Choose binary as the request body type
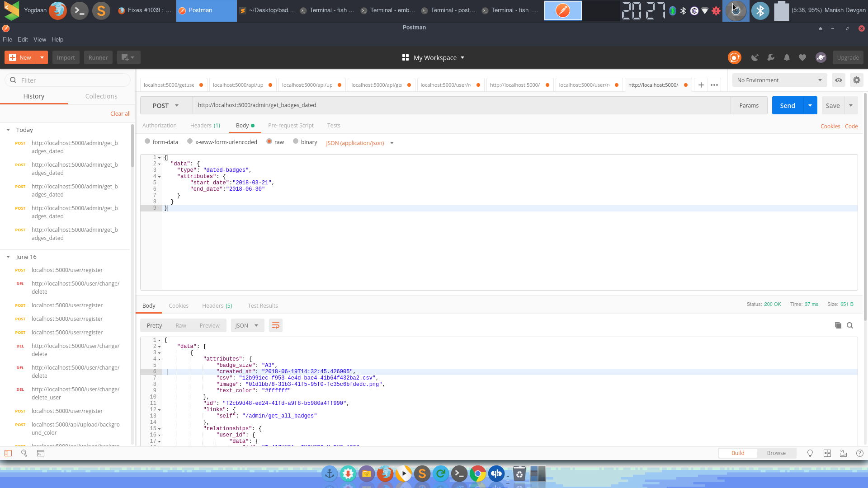Screen dimensions: 868x488 pos(295,141)
